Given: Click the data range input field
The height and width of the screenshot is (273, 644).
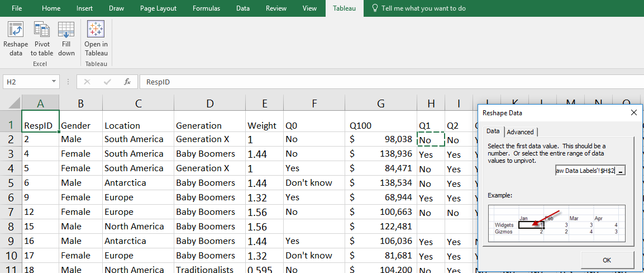Looking at the screenshot, I should (x=584, y=171).
